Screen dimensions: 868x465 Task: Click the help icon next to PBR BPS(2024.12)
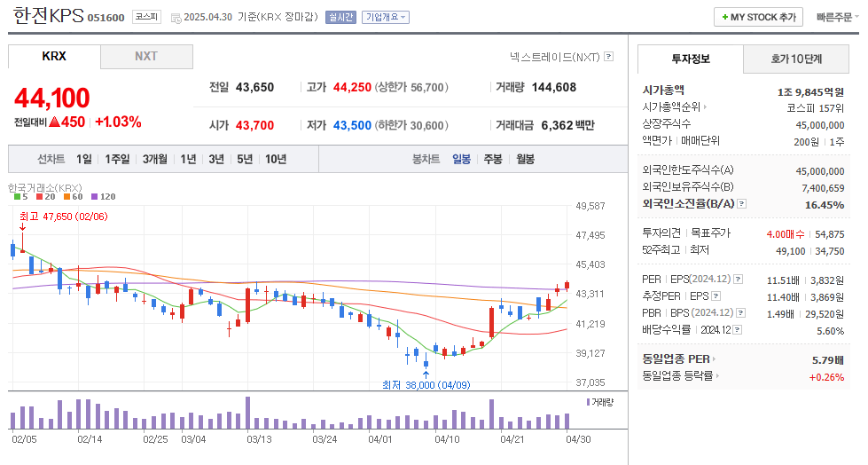click(742, 313)
